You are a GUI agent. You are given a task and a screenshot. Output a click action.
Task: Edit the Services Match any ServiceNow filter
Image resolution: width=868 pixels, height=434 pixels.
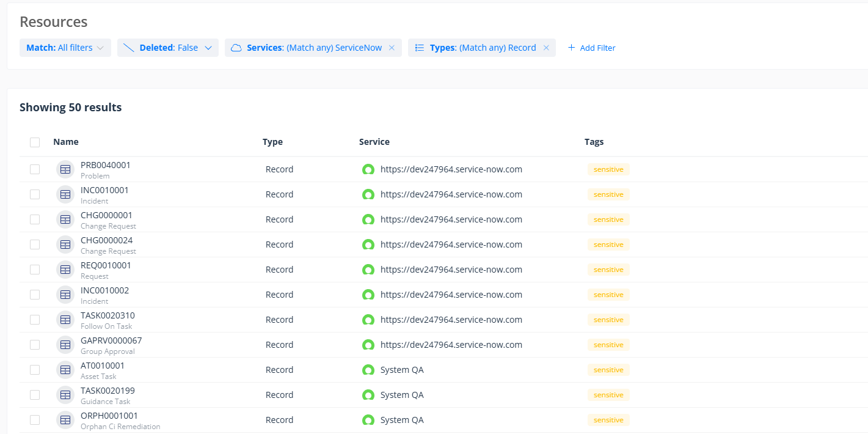(314, 48)
